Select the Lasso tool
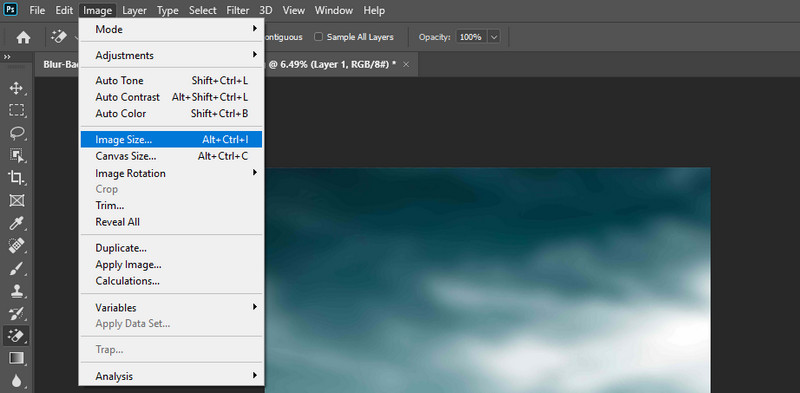The height and width of the screenshot is (393, 800). click(x=17, y=133)
